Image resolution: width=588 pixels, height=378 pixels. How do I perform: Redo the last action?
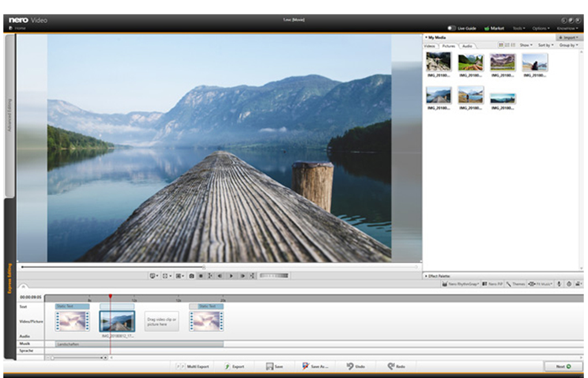click(396, 366)
